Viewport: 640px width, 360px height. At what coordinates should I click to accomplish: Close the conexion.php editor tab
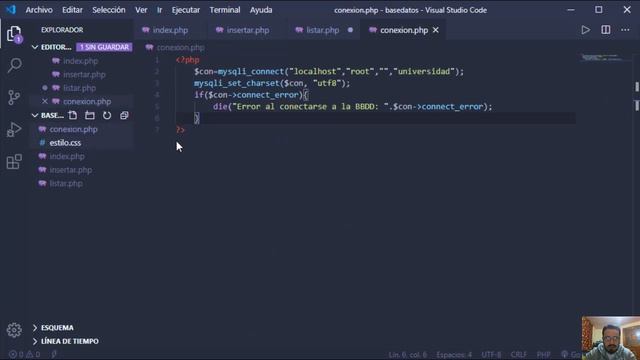[436, 30]
